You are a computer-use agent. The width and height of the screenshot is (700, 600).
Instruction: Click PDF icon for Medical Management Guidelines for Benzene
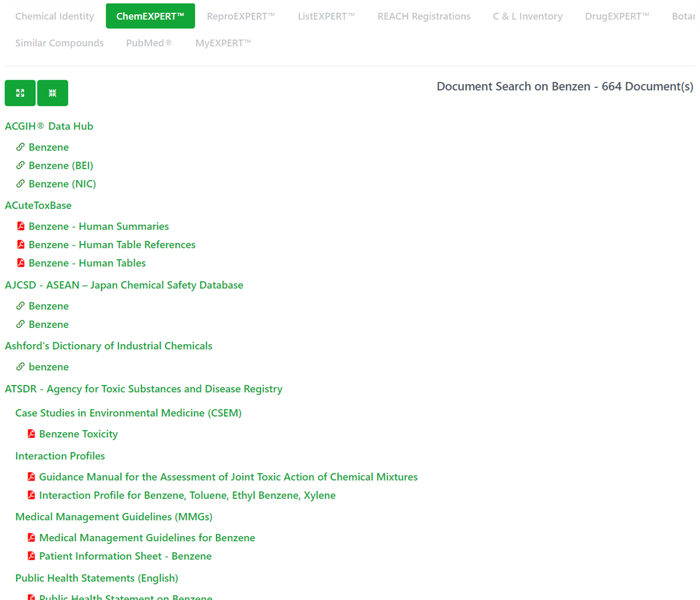pos(31,537)
